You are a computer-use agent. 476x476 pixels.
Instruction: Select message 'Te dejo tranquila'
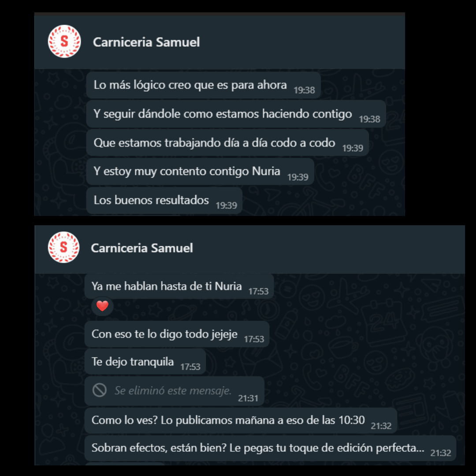(x=145, y=362)
